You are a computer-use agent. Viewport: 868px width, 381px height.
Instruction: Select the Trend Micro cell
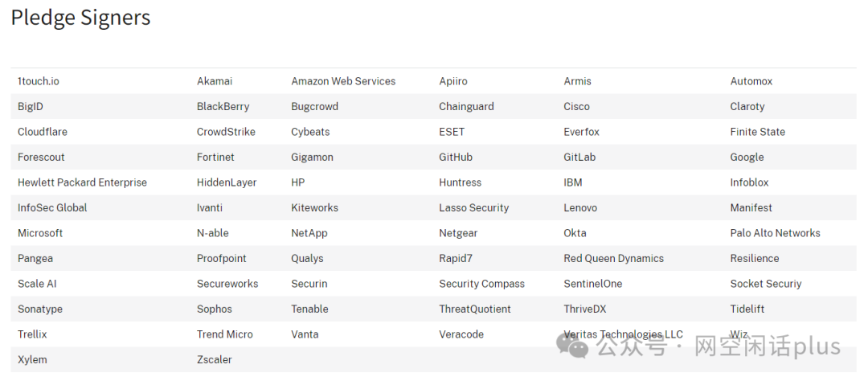point(225,334)
